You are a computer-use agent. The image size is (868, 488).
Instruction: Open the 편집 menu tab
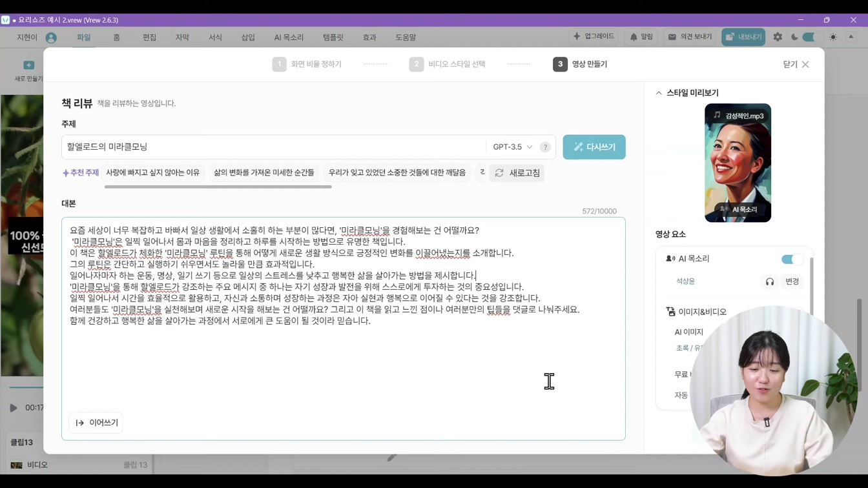click(x=149, y=37)
